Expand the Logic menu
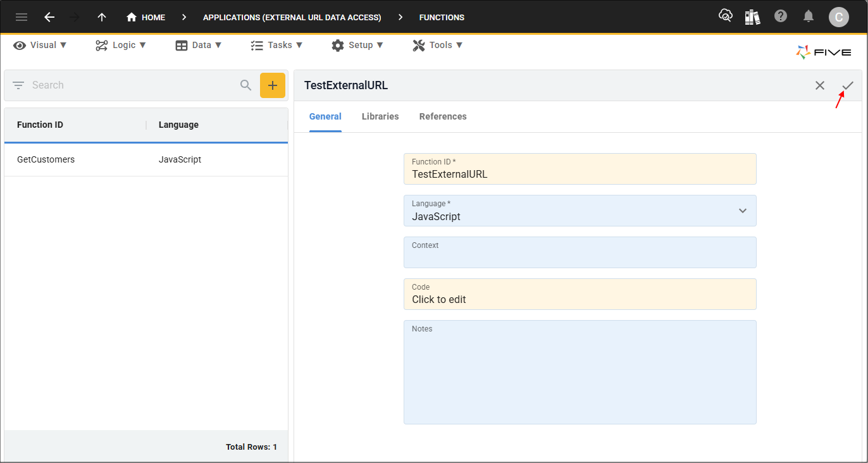The width and height of the screenshot is (868, 463). click(120, 45)
